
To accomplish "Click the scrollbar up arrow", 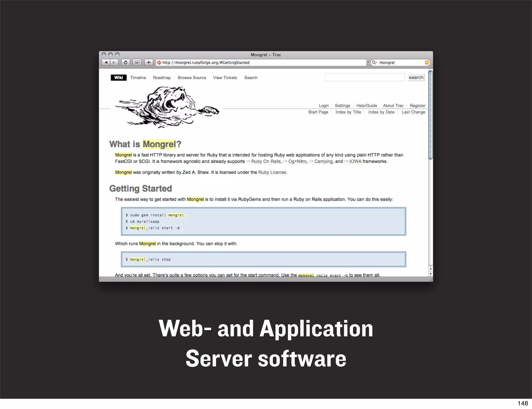I will pyautogui.click(x=430, y=269).
